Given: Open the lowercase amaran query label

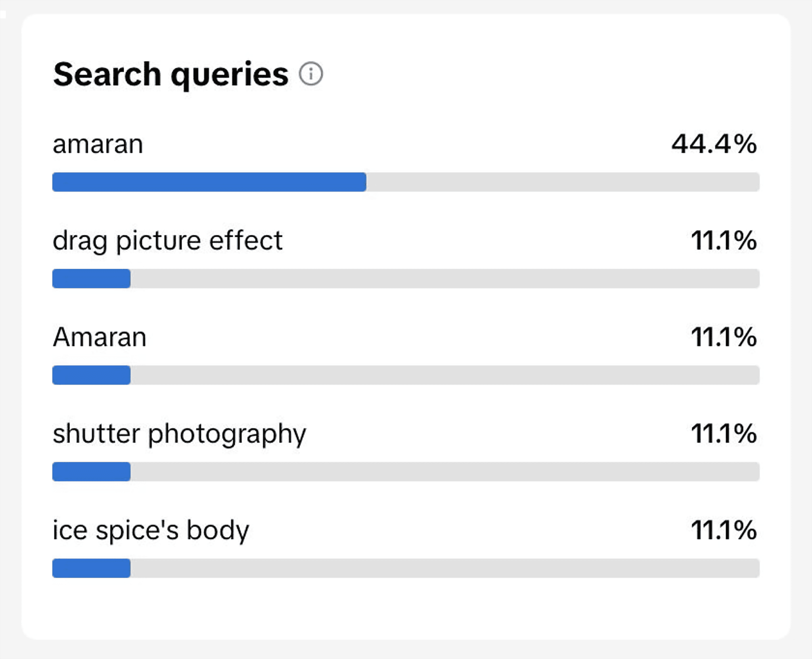Looking at the screenshot, I should point(98,144).
